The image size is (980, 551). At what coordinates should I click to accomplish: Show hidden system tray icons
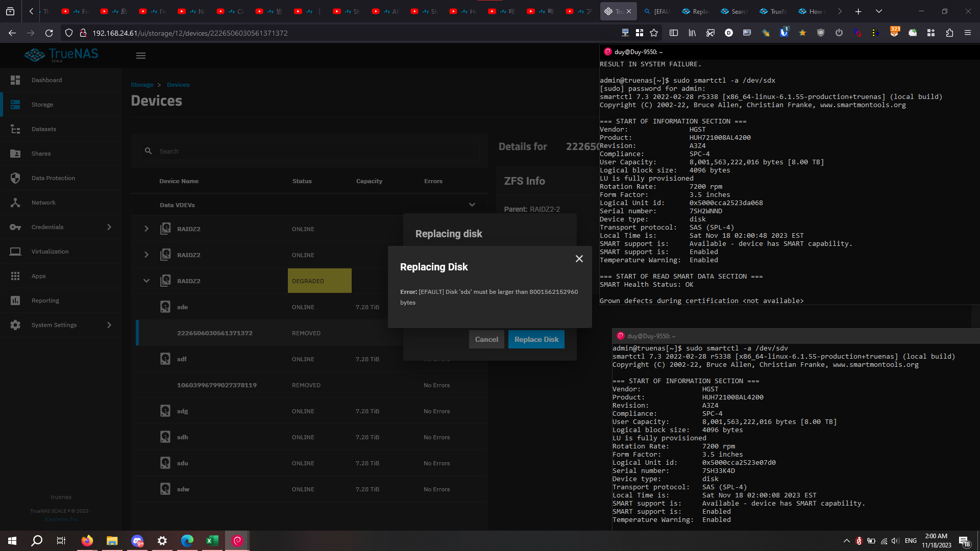pos(846,541)
